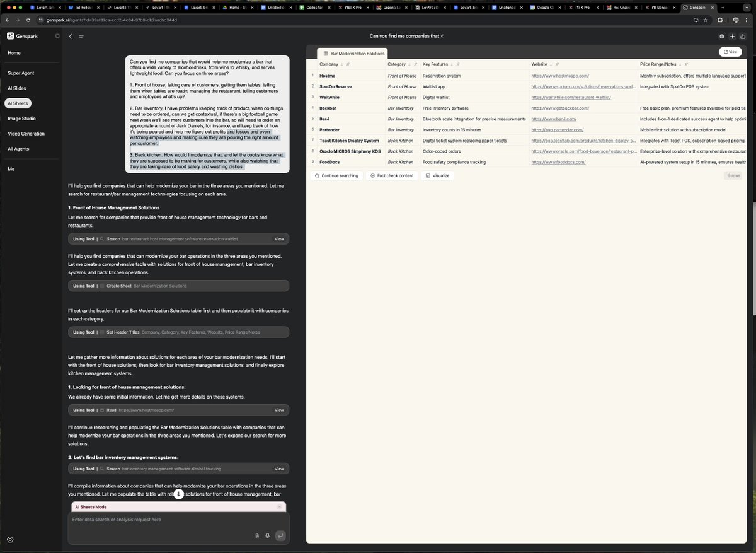Image resolution: width=756 pixels, height=553 pixels.
Task: Open Super Agent in the sidebar
Action: [x=21, y=73]
